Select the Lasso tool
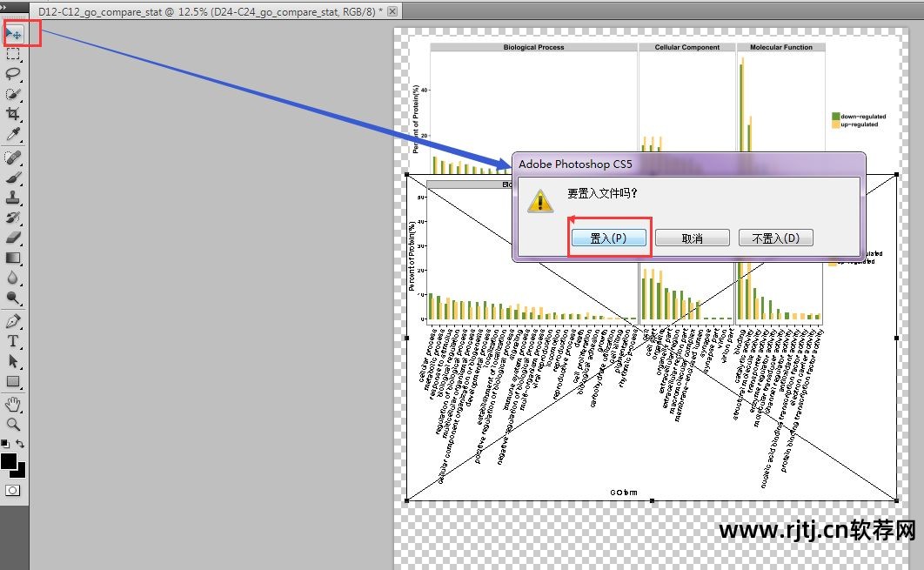Image resolution: width=924 pixels, height=570 pixels. click(13, 74)
